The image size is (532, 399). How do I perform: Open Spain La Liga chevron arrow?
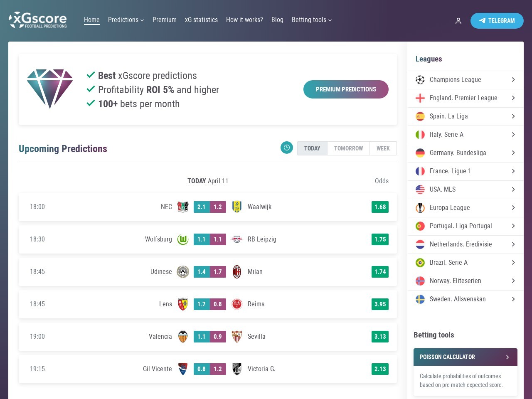point(513,116)
